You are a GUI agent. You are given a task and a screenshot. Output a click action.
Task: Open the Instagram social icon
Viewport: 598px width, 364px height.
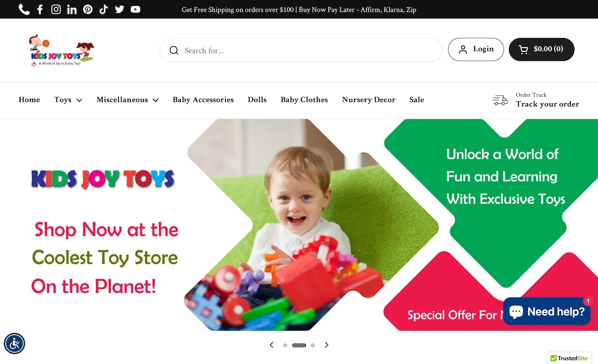[x=56, y=9]
